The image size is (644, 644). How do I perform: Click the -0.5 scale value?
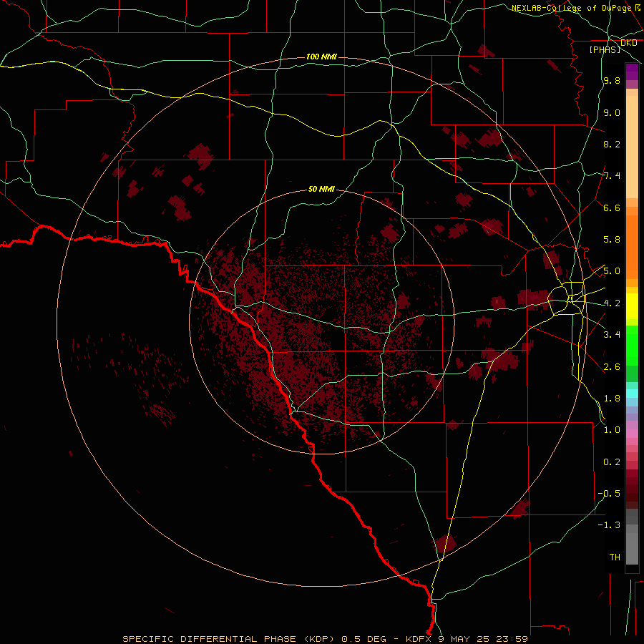click(609, 494)
